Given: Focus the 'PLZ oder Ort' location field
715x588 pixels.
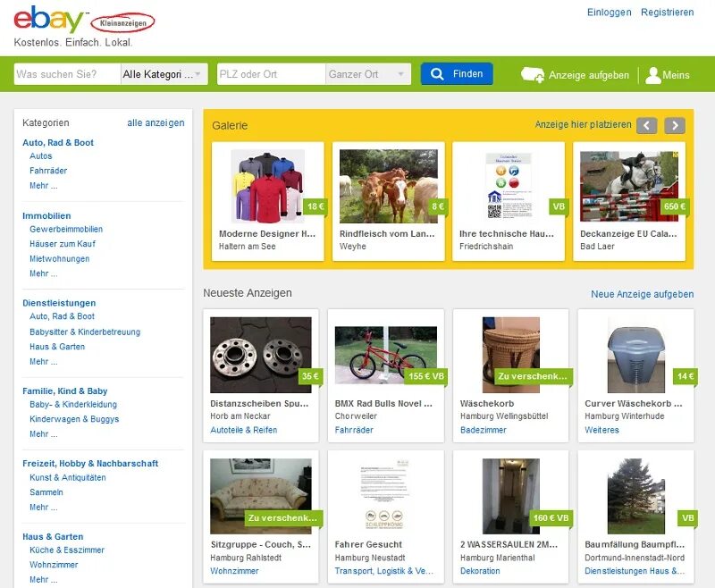Looking at the screenshot, I should [272, 74].
